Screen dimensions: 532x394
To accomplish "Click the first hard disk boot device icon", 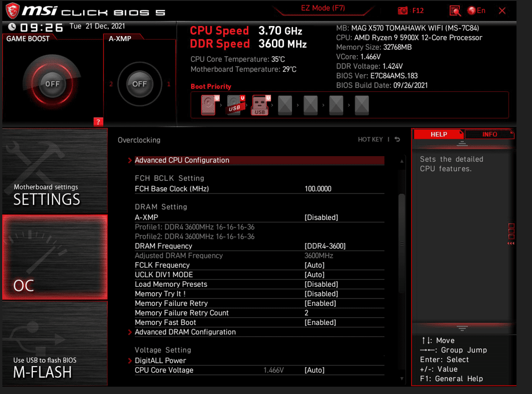I will coord(209,105).
